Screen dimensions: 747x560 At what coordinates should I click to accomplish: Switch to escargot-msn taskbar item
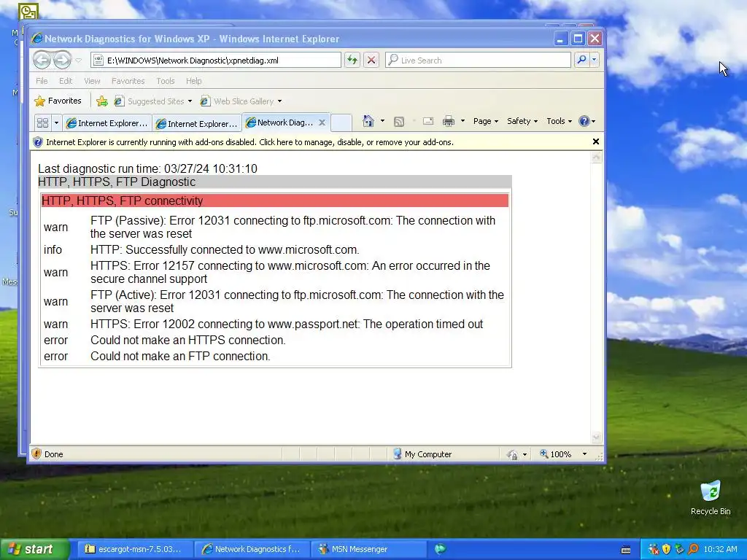click(134, 549)
